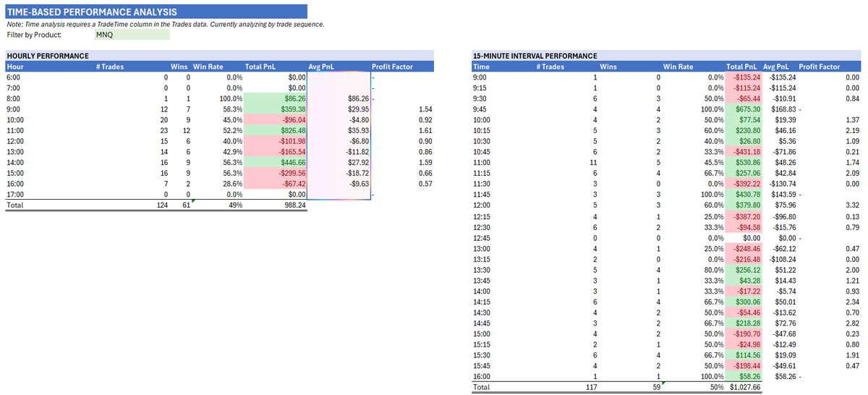868x395 pixels.
Task: Select the $1,027.66 interval total cell
Action: pos(744,387)
